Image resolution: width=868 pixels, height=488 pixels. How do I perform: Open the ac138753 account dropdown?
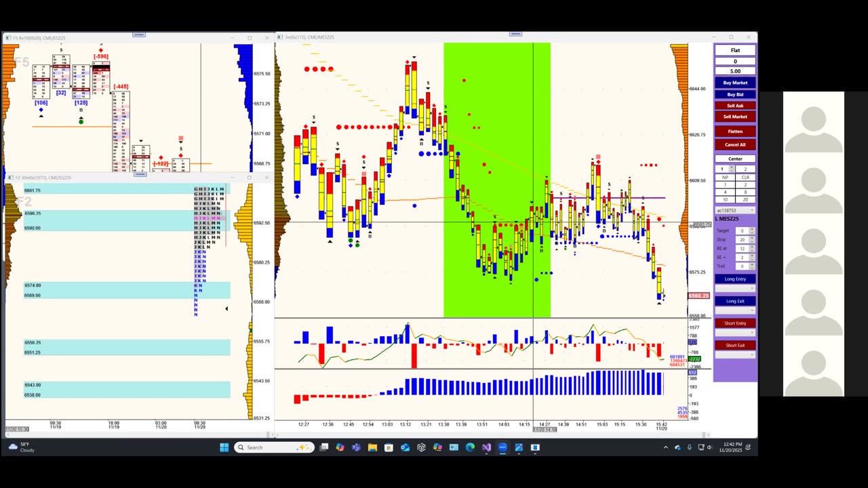pos(735,210)
